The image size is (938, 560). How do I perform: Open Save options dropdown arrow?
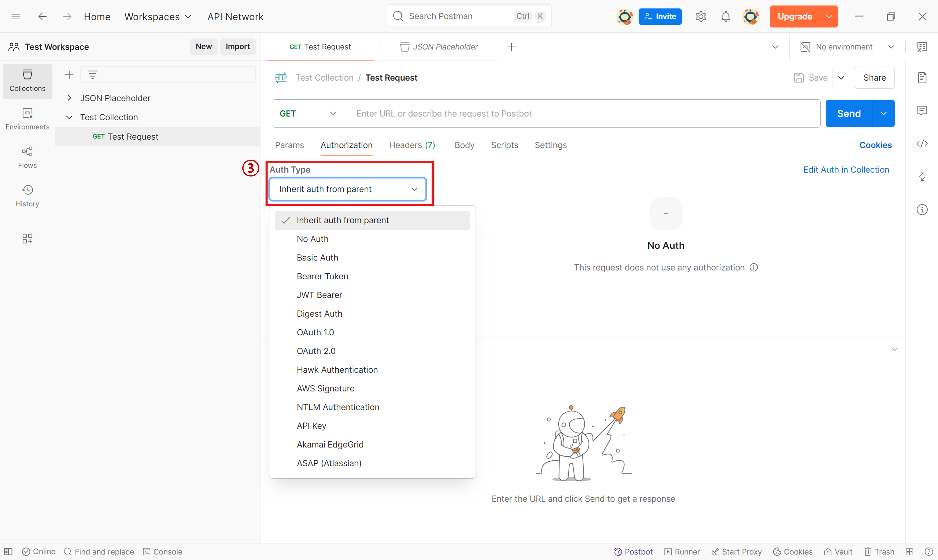tap(841, 78)
